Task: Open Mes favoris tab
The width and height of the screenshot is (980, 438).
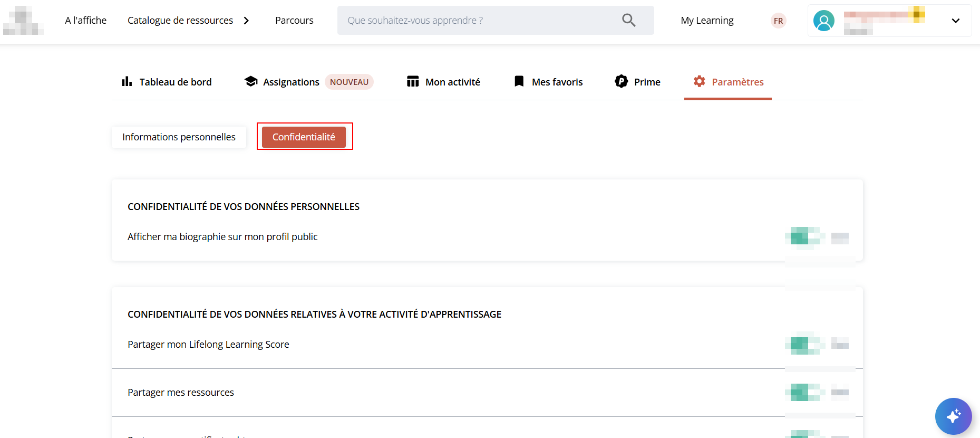Action: point(548,82)
